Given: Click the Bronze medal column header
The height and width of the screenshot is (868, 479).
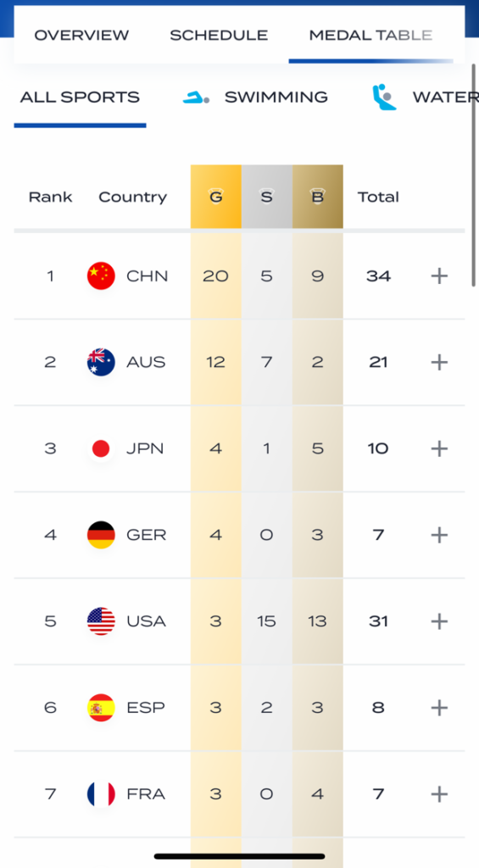Looking at the screenshot, I should (x=318, y=197).
